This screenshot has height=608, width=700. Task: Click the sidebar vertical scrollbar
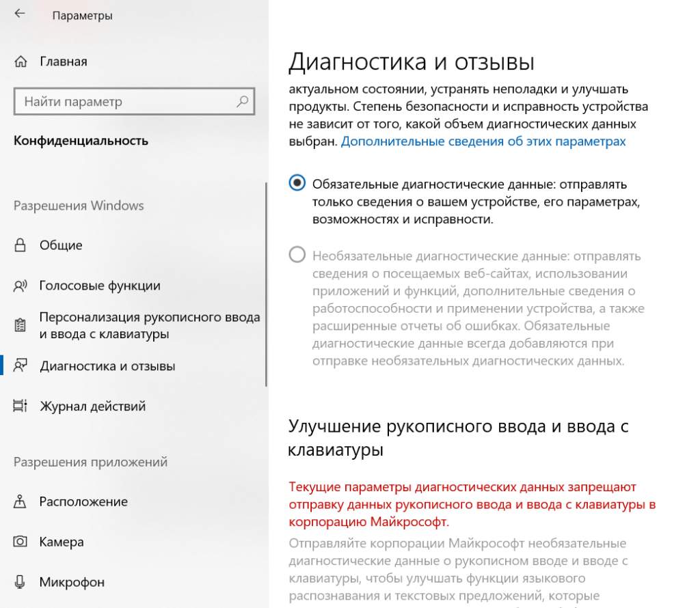click(x=266, y=284)
